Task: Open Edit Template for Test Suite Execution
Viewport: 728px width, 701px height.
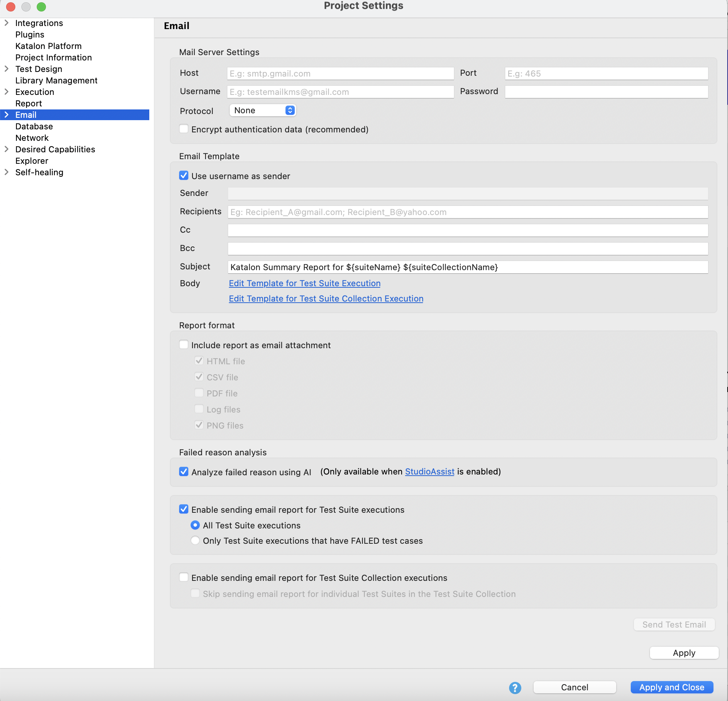Action: pyautogui.click(x=304, y=283)
